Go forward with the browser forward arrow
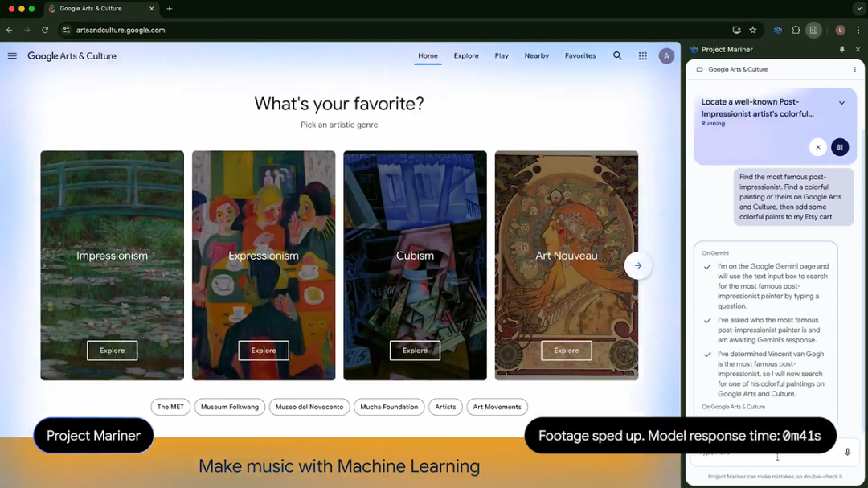The image size is (868, 488). tap(27, 30)
